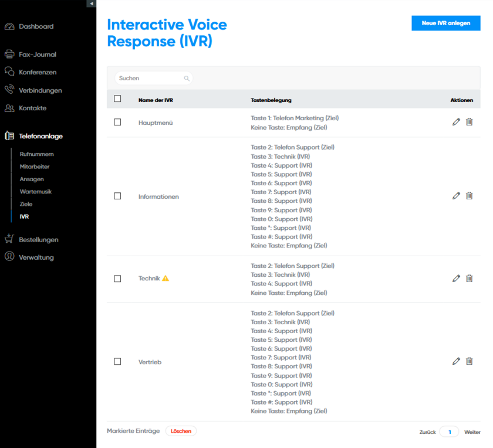The image size is (493, 448).
Task: Click the pencil edit icon for Technik
Action: coord(456,279)
